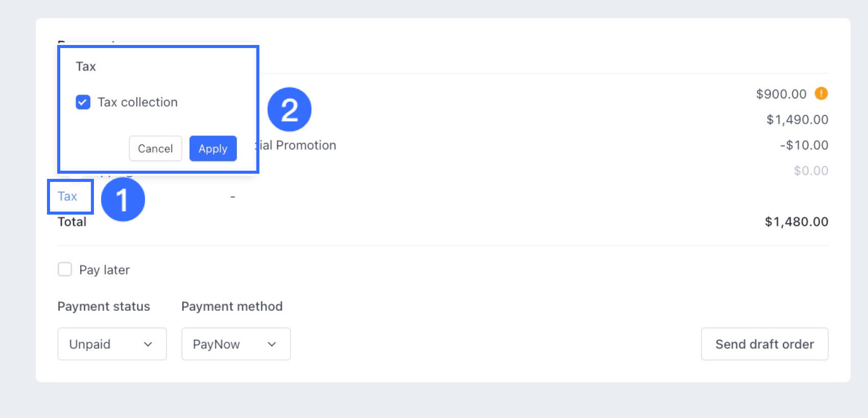Expand the PayNow payment method dropdown

pyautogui.click(x=236, y=344)
